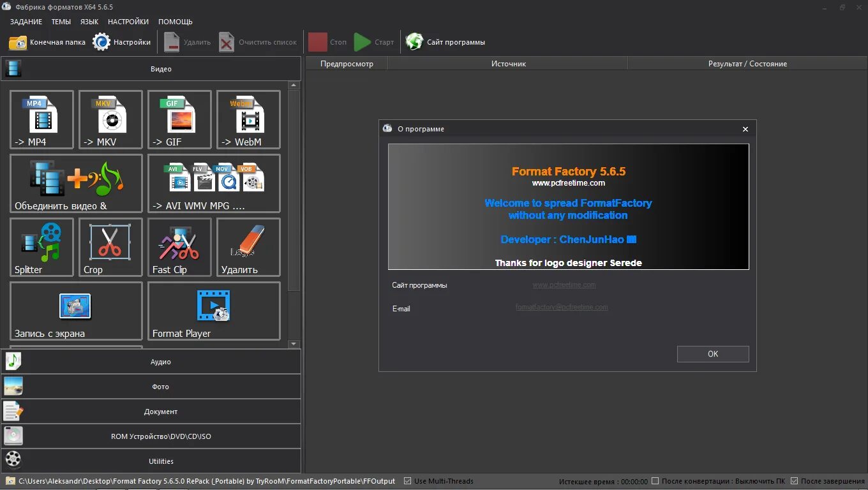Viewport: 868px width, 490px height.
Task: Start Запись с экрана screen recorder
Action: tap(76, 311)
